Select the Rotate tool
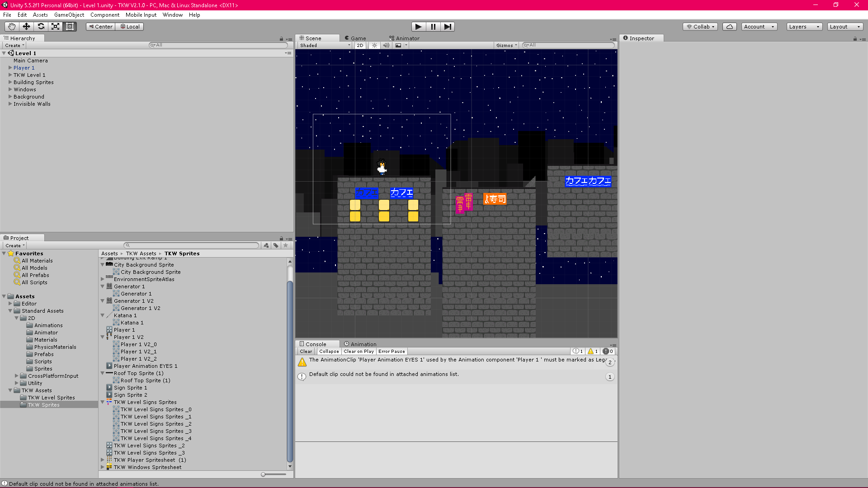The width and height of the screenshot is (868, 488). [41, 27]
